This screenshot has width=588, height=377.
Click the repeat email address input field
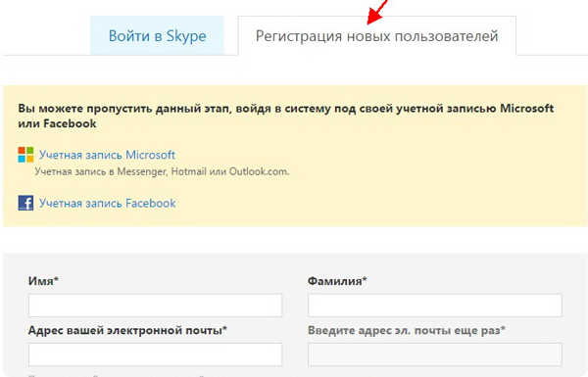435,354
